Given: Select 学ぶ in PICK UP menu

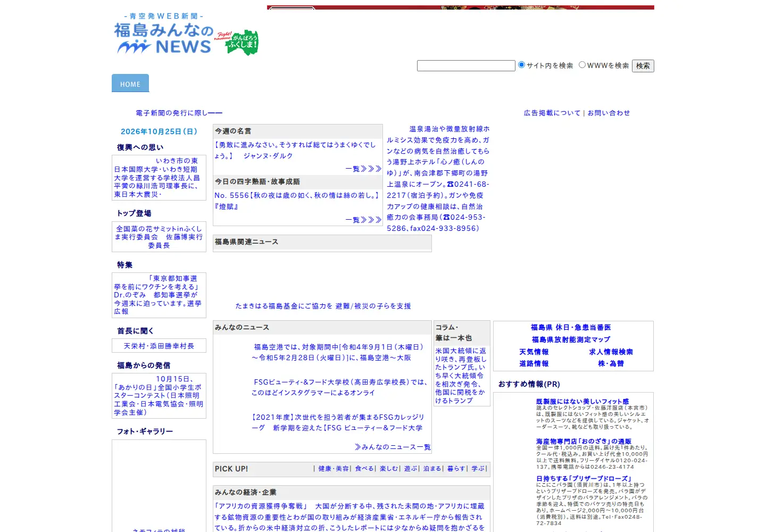Looking at the screenshot, I should coord(478,469).
